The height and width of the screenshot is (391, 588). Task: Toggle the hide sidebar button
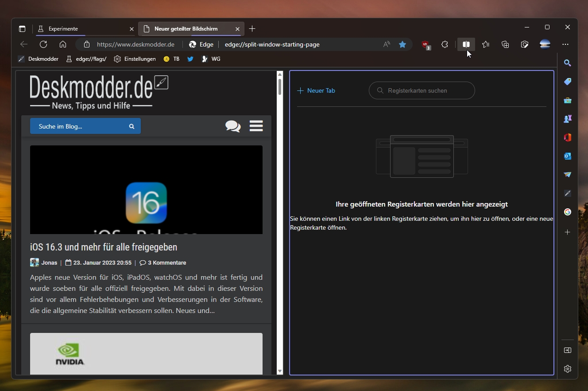568,350
